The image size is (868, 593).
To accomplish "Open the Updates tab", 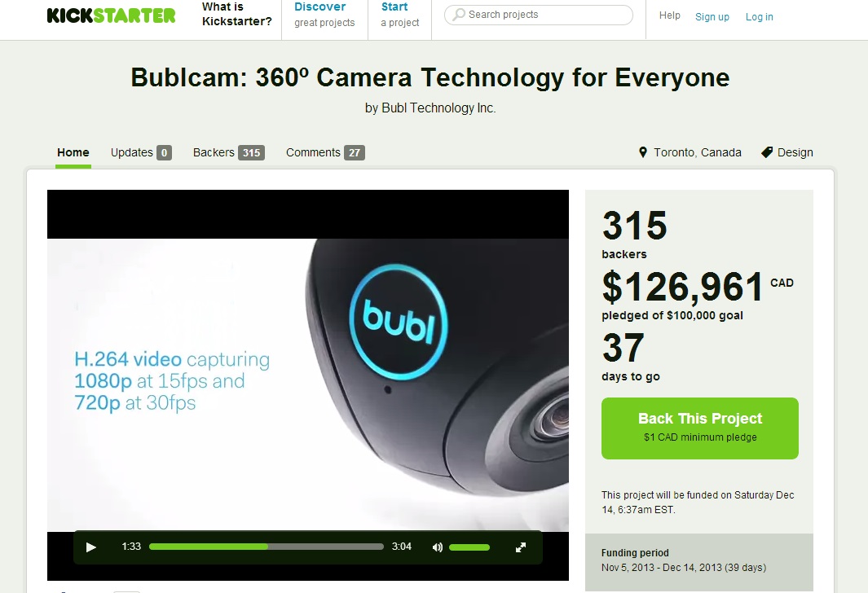I will [141, 152].
